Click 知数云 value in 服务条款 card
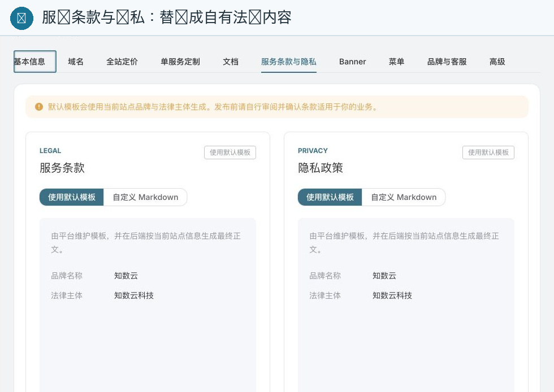This screenshot has height=392, width=554. click(x=126, y=276)
